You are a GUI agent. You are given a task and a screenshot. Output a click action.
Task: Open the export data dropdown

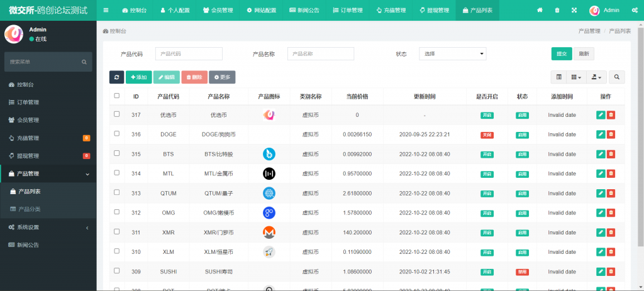tap(596, 77)
